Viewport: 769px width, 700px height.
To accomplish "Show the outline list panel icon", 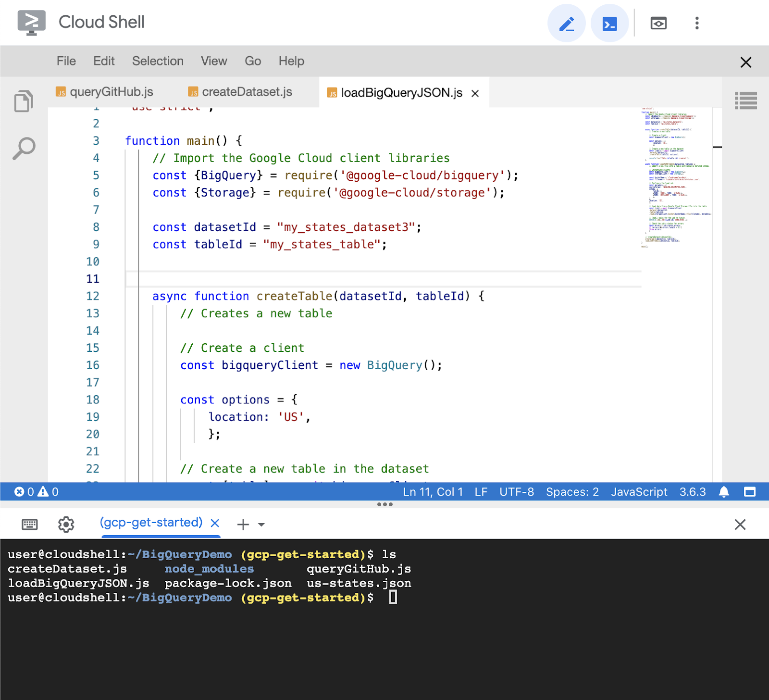I will 745,100.
